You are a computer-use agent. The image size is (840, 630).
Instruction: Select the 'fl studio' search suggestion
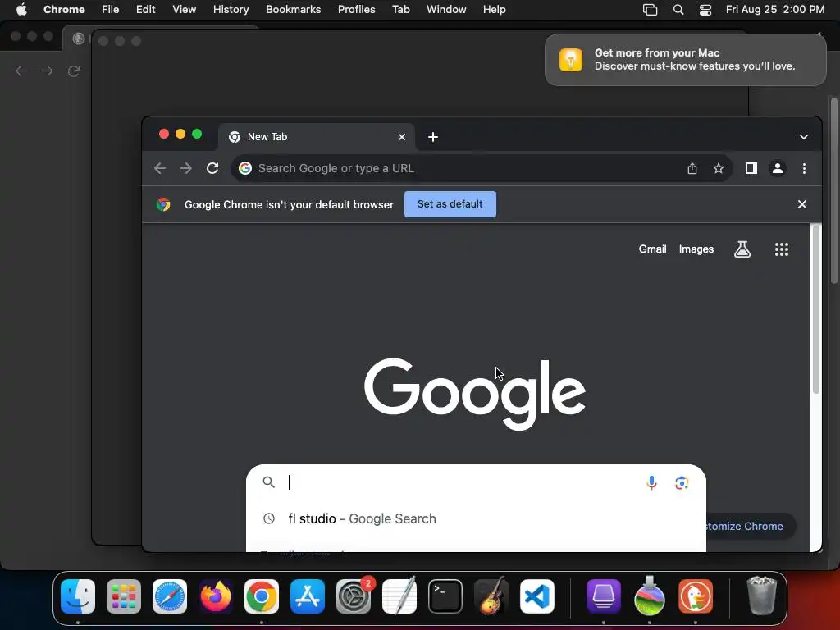[x=476, y=518]
